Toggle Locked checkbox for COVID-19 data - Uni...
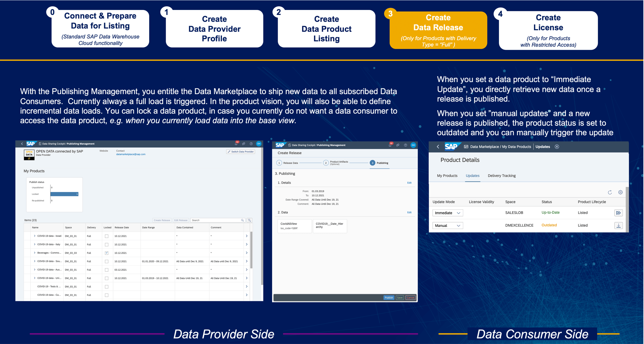644x344 pixels. click(x=107, y=278)
